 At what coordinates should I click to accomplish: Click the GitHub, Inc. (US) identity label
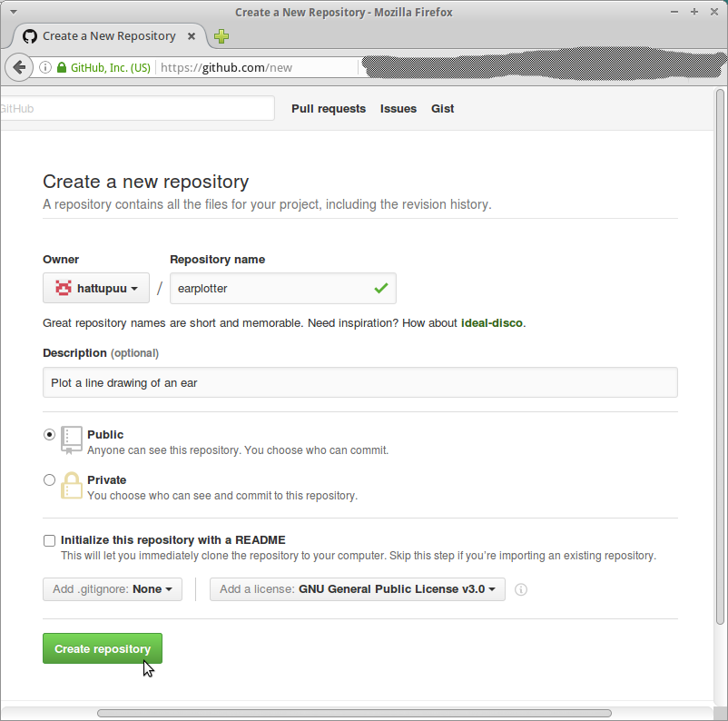(111, 68)
